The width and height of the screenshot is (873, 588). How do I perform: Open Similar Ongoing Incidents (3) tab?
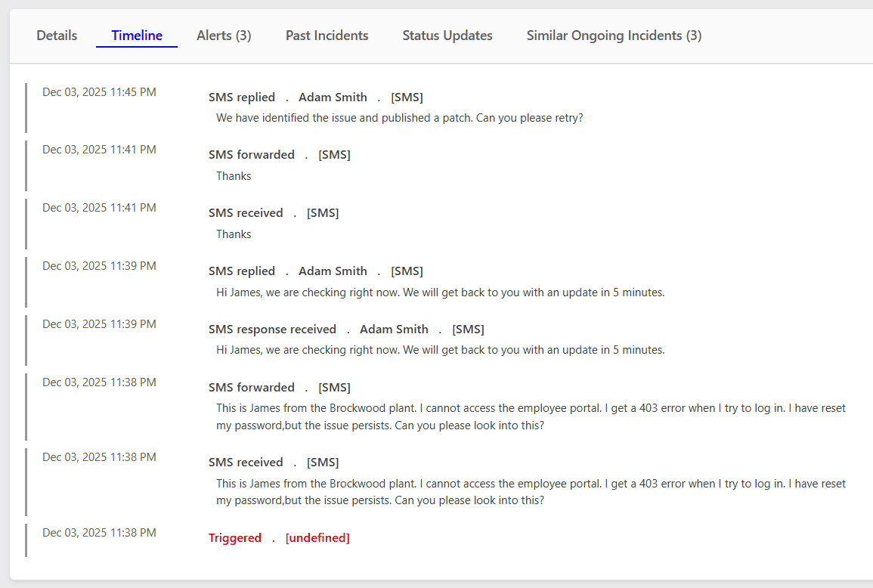(613, 35)
